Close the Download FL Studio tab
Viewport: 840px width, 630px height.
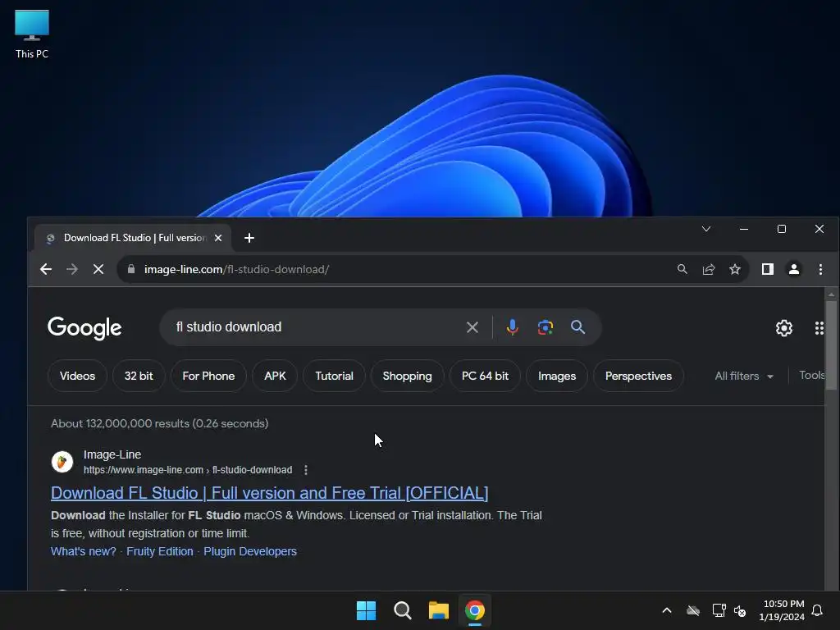pyautogui.click(x=218, y=238)
